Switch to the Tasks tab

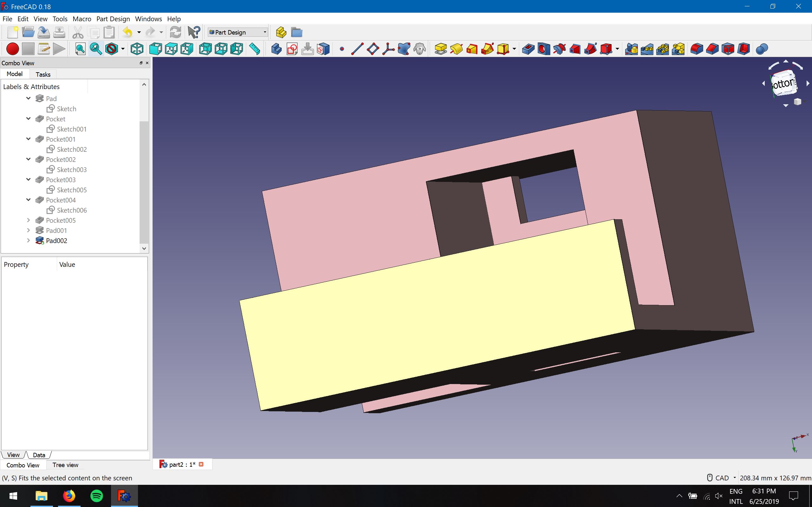[43, 74]
